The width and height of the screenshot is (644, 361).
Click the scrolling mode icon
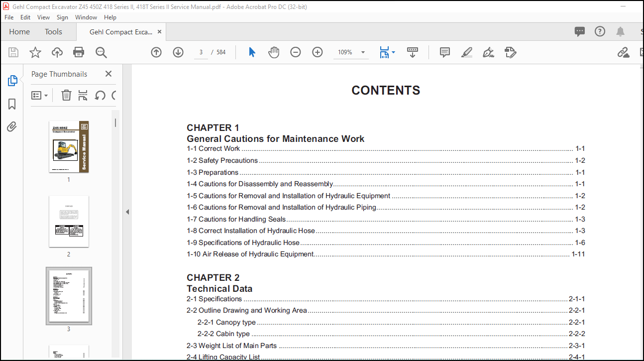click(x=413, y=52)
